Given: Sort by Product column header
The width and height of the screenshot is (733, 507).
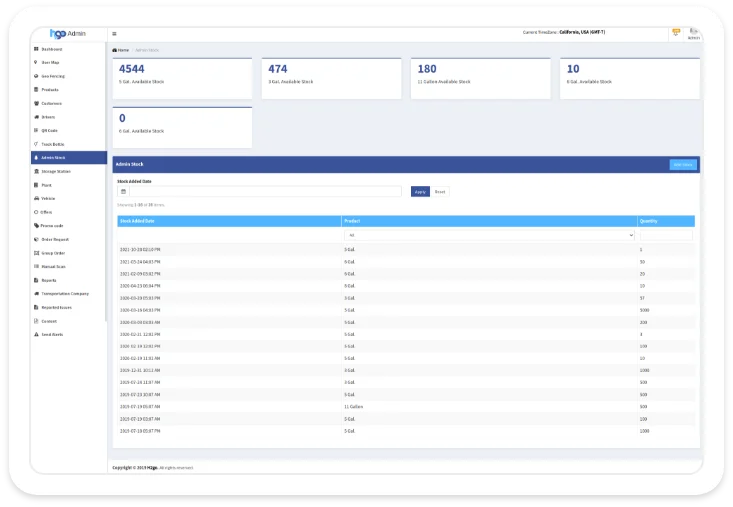Looking at the screenshot, I should (x=352, y=221).
